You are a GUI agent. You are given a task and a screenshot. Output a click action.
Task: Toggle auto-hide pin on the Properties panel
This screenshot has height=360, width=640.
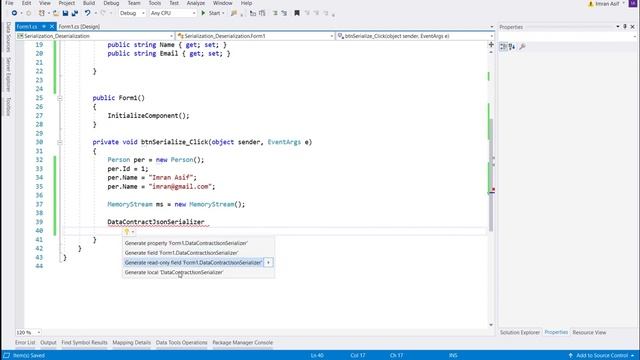(x=625, y=27)
